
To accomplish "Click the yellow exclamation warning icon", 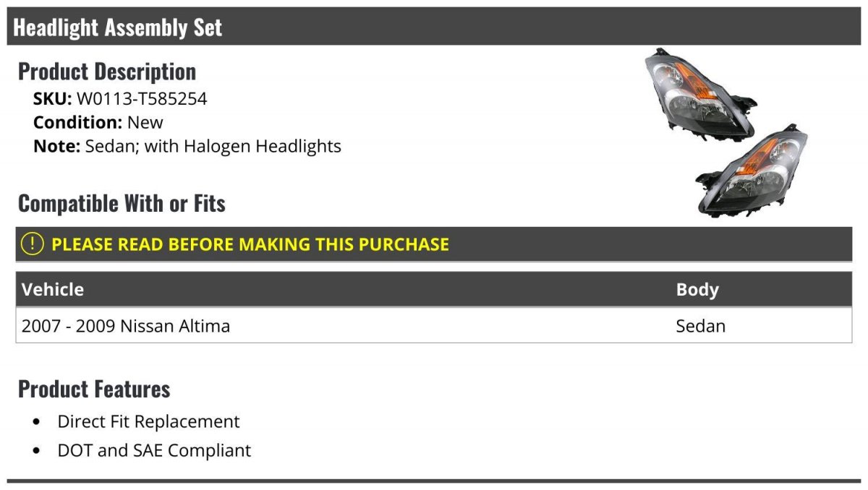I will click(x=33, y=244).
